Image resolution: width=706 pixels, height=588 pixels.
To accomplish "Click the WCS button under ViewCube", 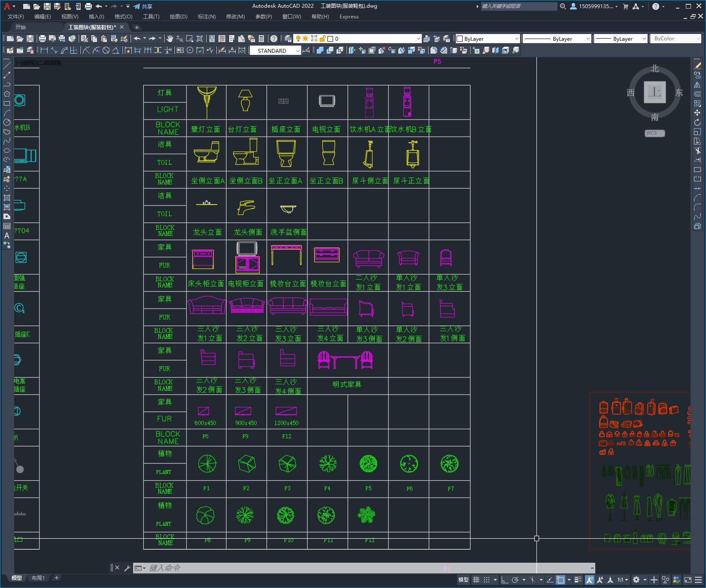I will point(654,133).
